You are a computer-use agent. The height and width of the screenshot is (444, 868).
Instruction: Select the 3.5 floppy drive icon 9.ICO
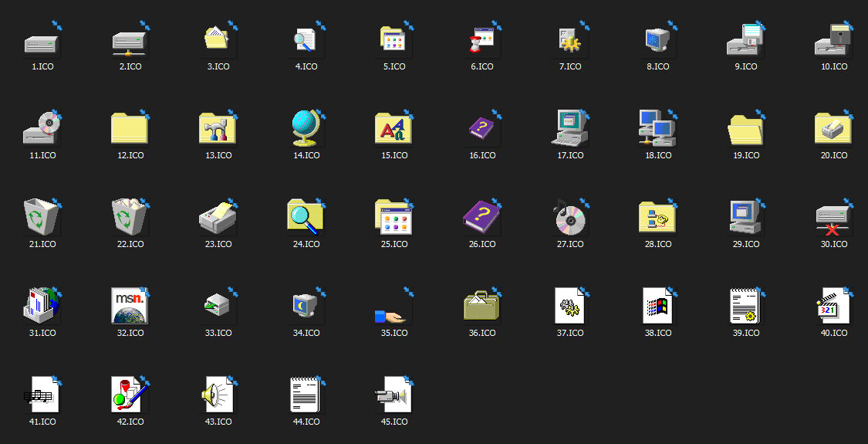point(745,40)
